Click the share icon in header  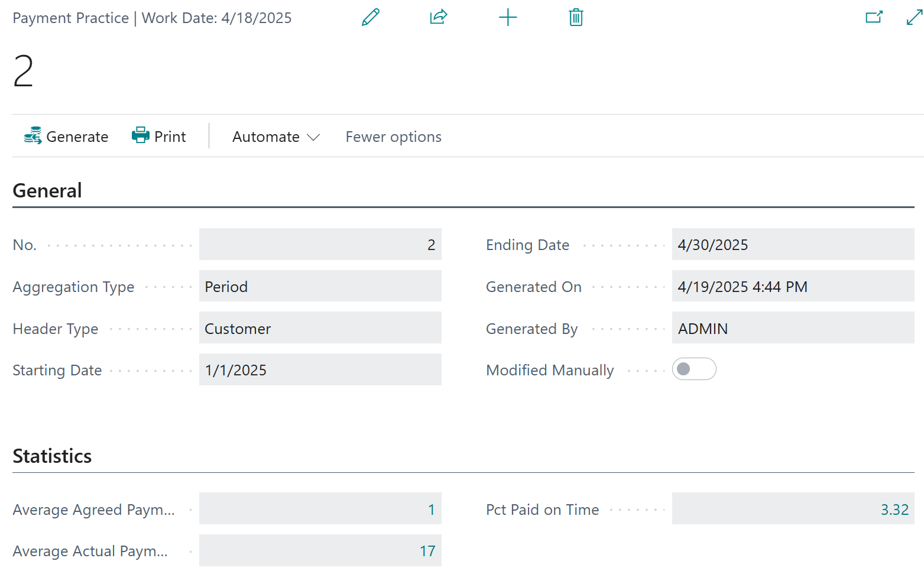(439, 17)
